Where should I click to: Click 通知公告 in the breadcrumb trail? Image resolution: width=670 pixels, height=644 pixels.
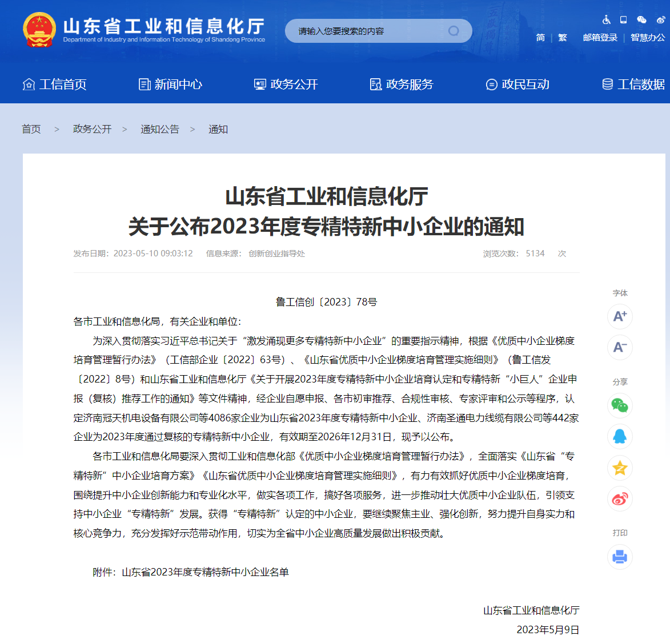pos(160,129)
